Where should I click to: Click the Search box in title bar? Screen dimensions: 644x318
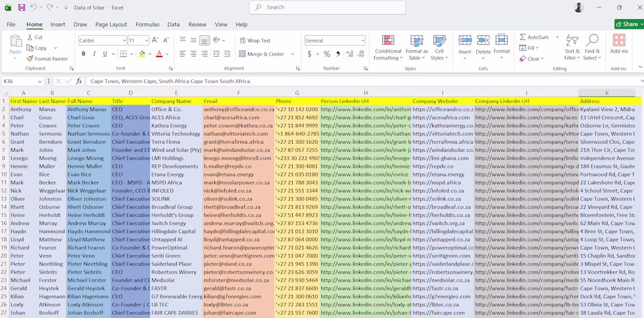pyautogui.click(x=327, y=8)
